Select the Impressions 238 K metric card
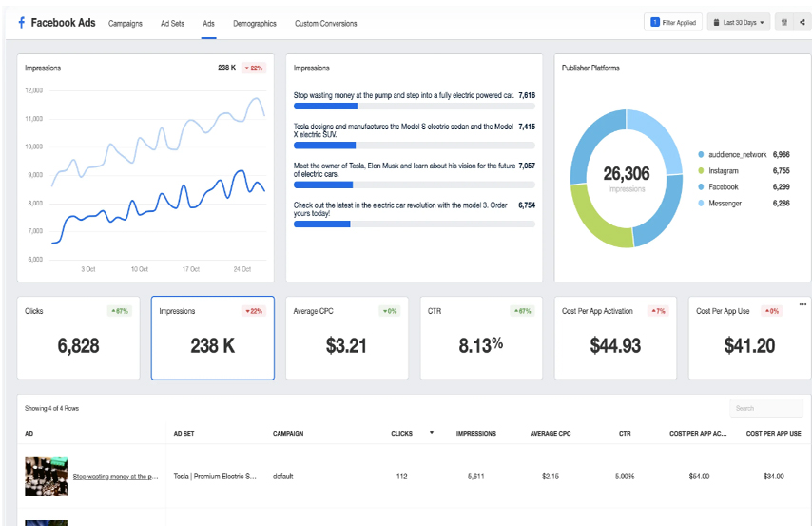This screenshot has width=812, height=526. tap(213, 338)
